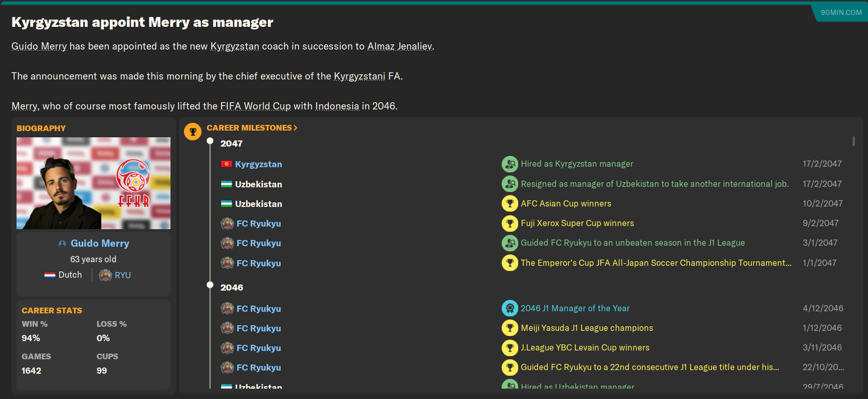Expand Career Milestones via its chevron heading

(x=252, y=128)
